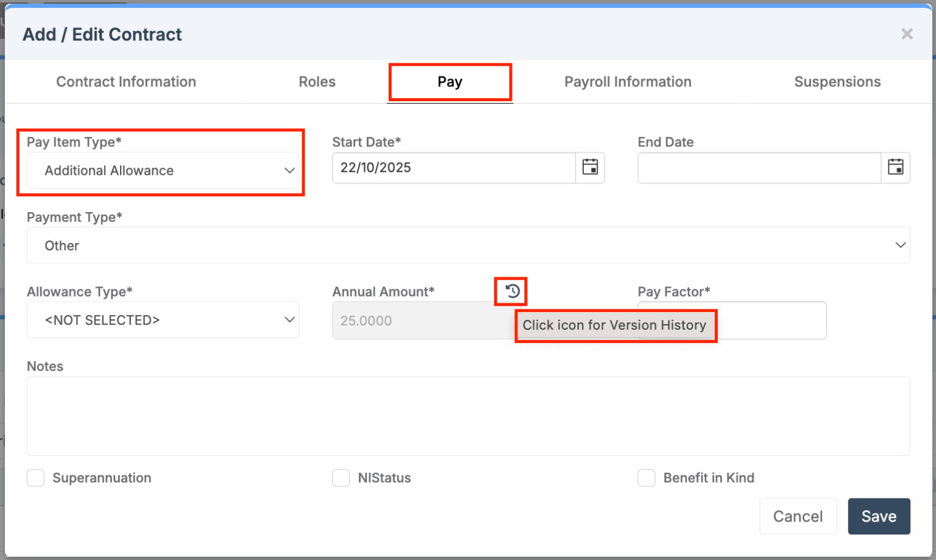Click the Version History tooltip popup
This screenshot has height=560, width=936.
[x=615, y=325]
